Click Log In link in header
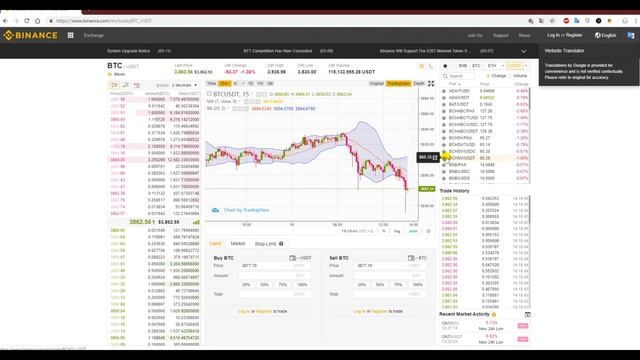640x360 pixels. (x=553, y=36)
